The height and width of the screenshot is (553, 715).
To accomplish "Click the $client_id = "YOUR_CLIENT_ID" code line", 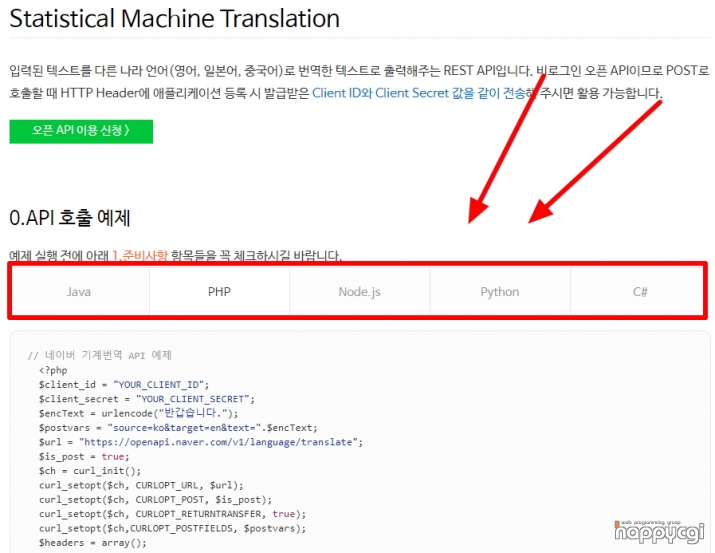I will click(x=124, y=385).
